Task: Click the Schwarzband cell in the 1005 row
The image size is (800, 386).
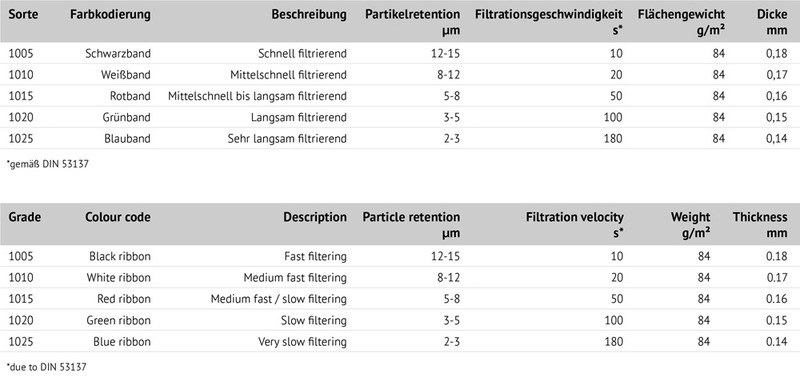Action: 118,54
